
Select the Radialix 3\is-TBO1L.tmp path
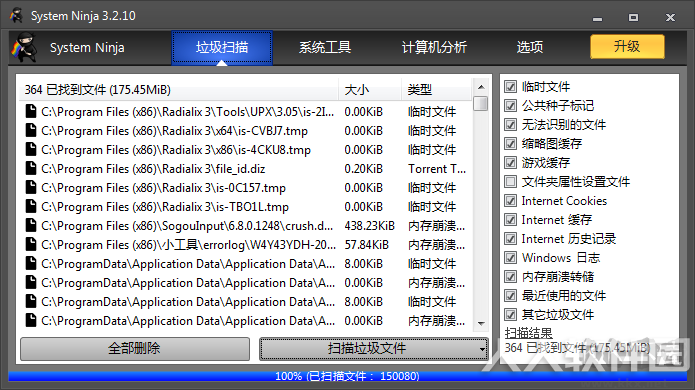(x=165, y=207)
